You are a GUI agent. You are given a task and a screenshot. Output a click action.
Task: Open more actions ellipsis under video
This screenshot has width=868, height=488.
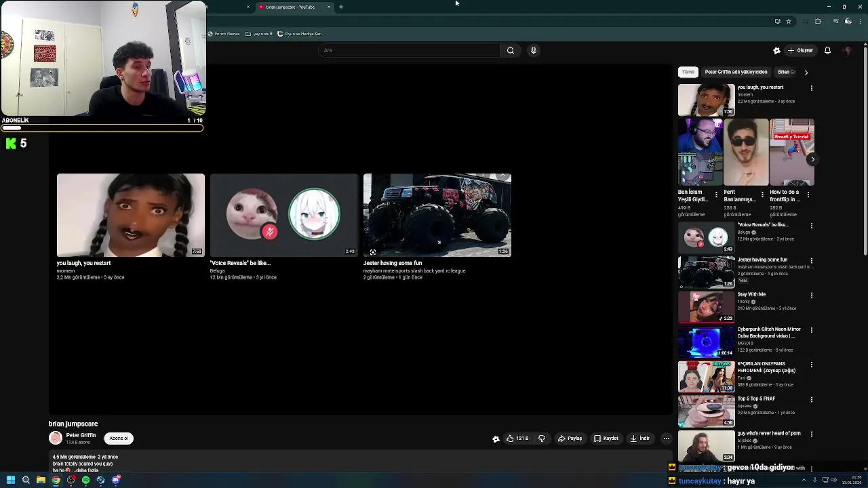pyautogui.click(x=666, y=439)
